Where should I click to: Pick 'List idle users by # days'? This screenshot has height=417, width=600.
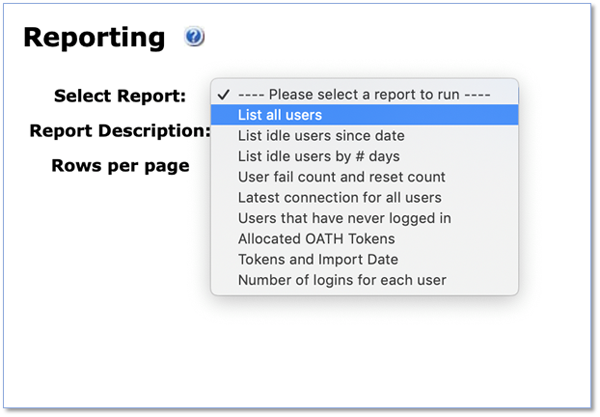(364, 156)
